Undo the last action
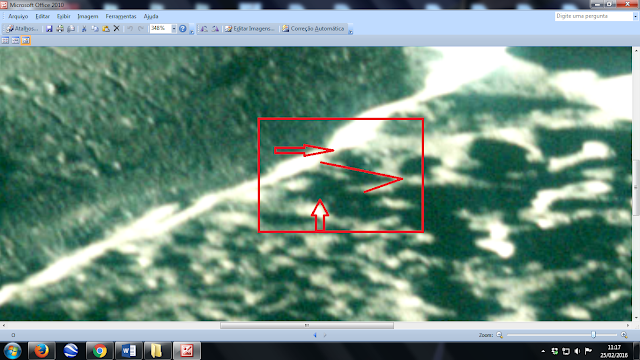Image resolution: width=640 pixels, height=360 pixels. point(130,29)
